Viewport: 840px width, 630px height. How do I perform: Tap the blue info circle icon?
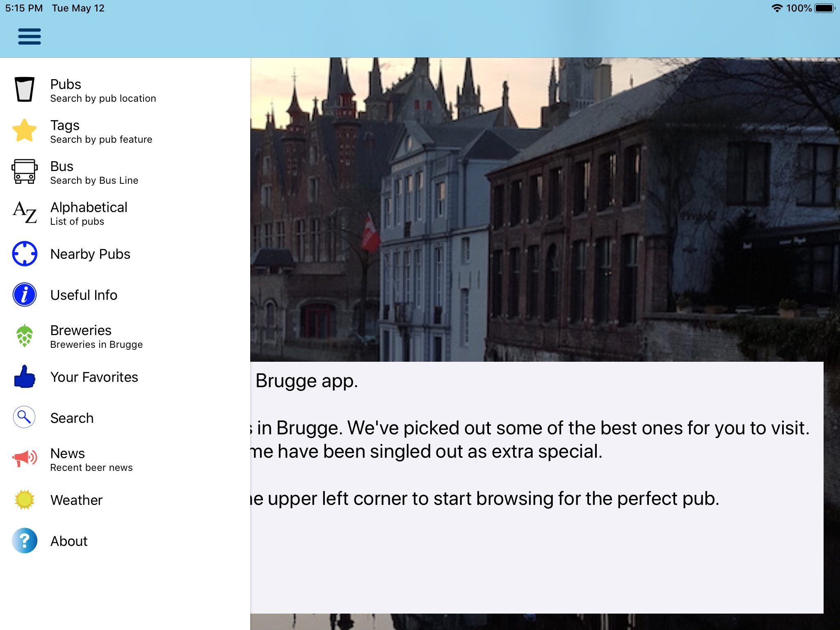coord(25,294)
